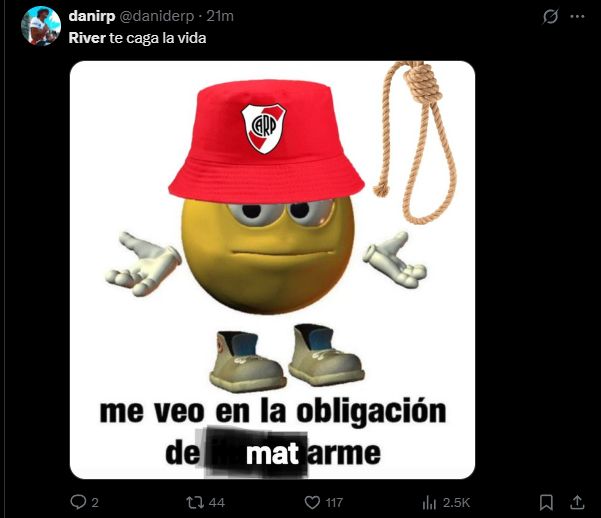Open the @daniderp handle link
Screen dimensions: 601x518
point(157,16)
